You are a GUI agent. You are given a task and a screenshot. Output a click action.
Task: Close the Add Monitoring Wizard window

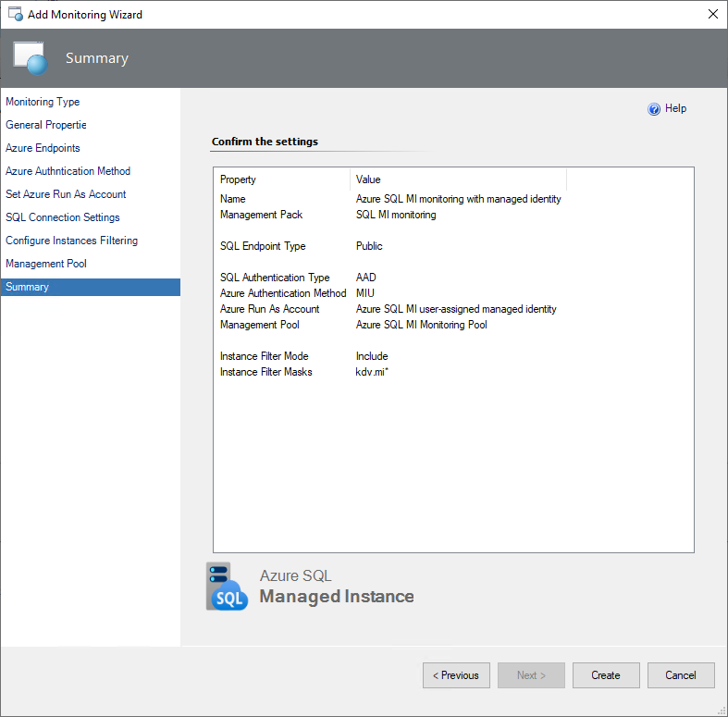pyautogui.click(x=712, y=14)
